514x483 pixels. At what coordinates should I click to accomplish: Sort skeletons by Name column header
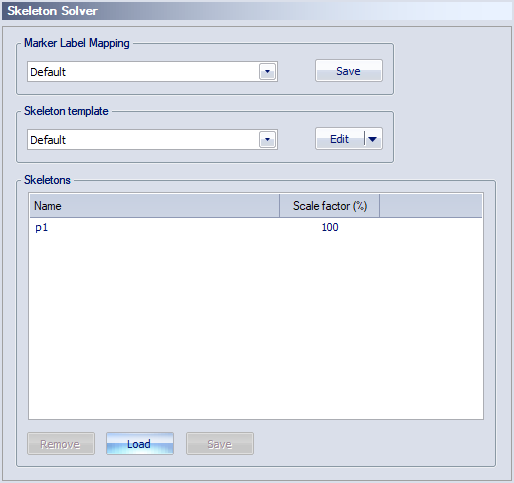tap(155, 206)
